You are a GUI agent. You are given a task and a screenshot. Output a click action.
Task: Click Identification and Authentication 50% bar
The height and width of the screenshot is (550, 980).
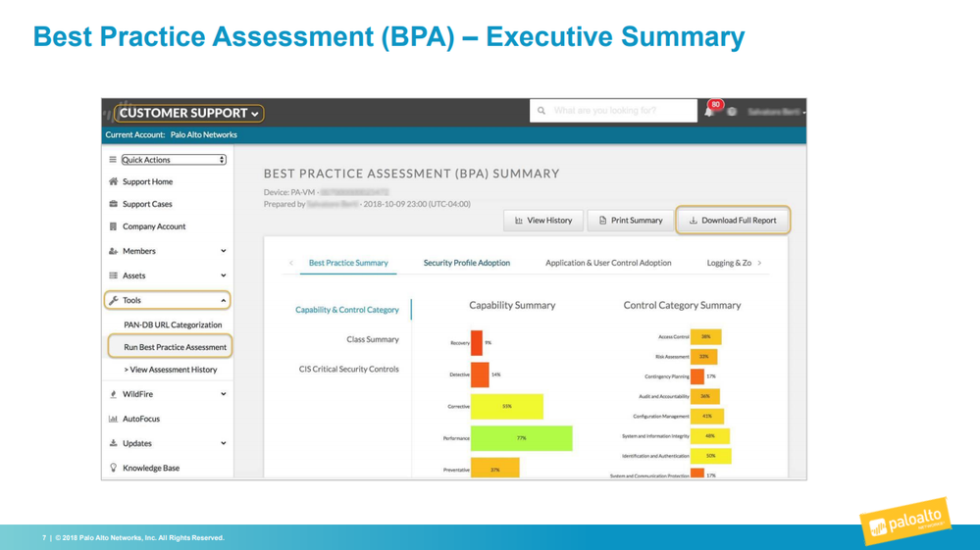710,456
